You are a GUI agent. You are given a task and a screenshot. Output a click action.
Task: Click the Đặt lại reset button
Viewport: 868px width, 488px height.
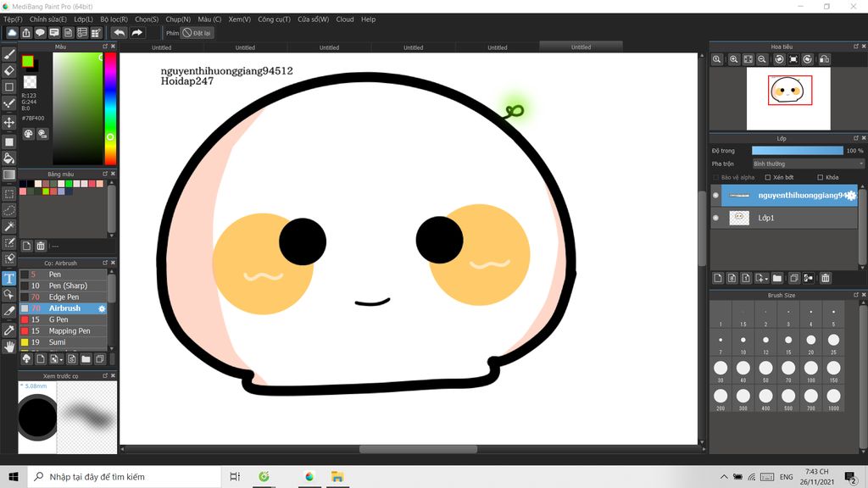[x=198, y=33]
